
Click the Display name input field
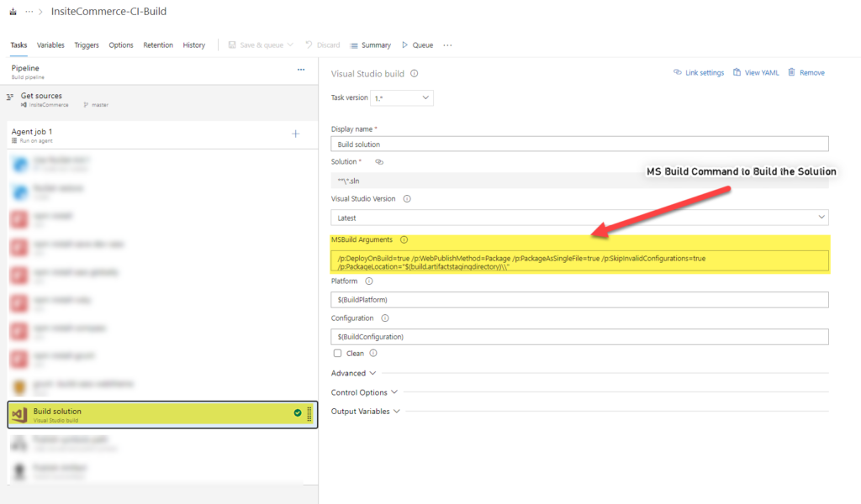(x=579, y=144)
